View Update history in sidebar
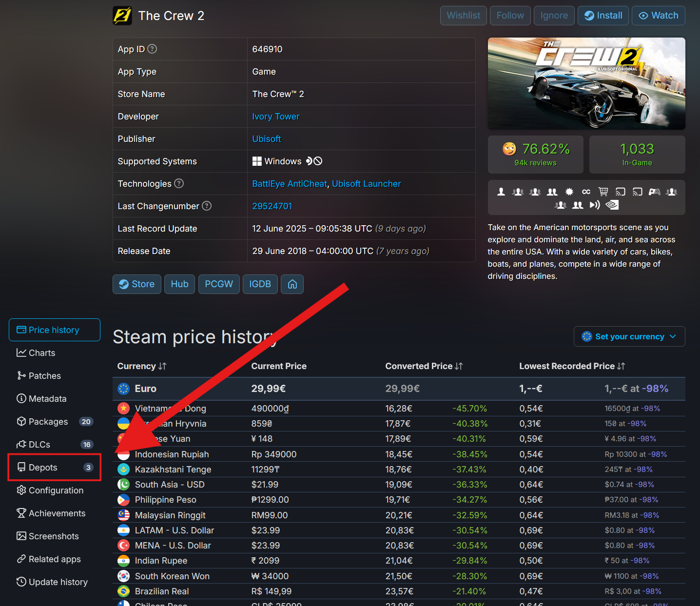700x606 pixels. (x=55, y=582)
